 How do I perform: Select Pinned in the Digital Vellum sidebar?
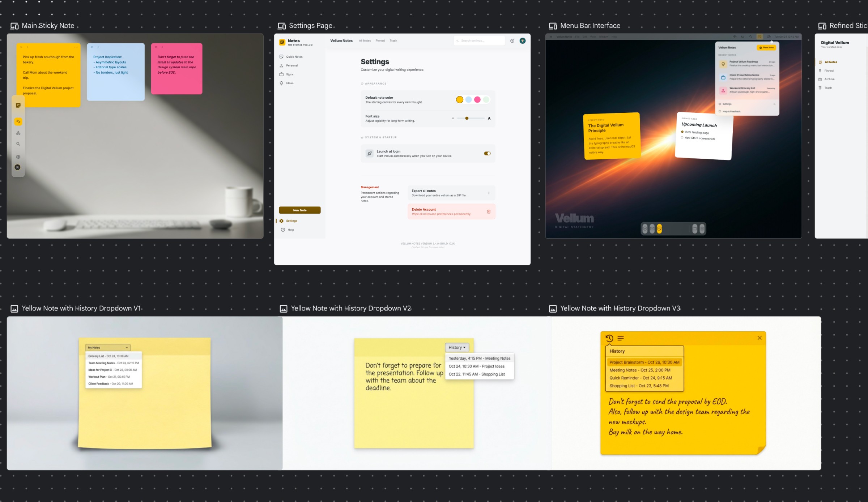pyautogui.click(x=826, y=71)
